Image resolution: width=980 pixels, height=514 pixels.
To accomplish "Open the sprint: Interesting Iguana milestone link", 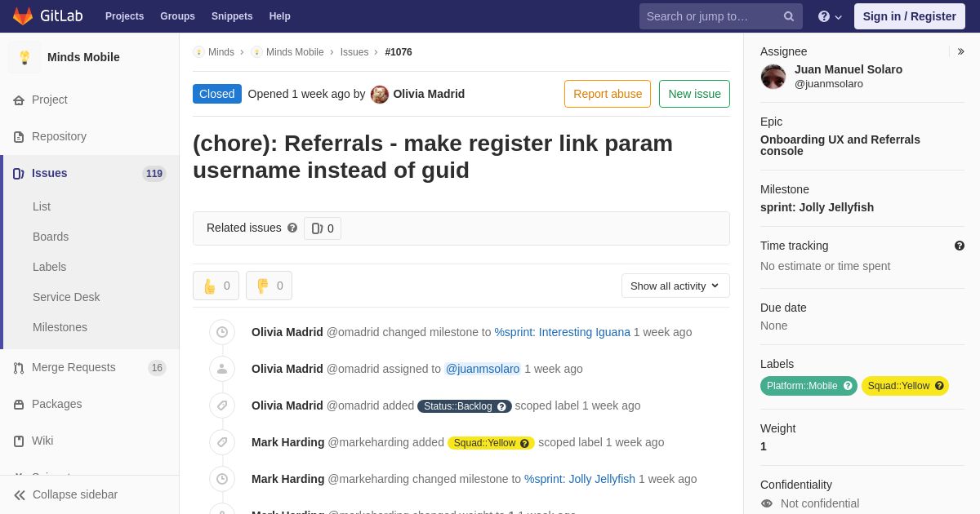I will [563, 332].
